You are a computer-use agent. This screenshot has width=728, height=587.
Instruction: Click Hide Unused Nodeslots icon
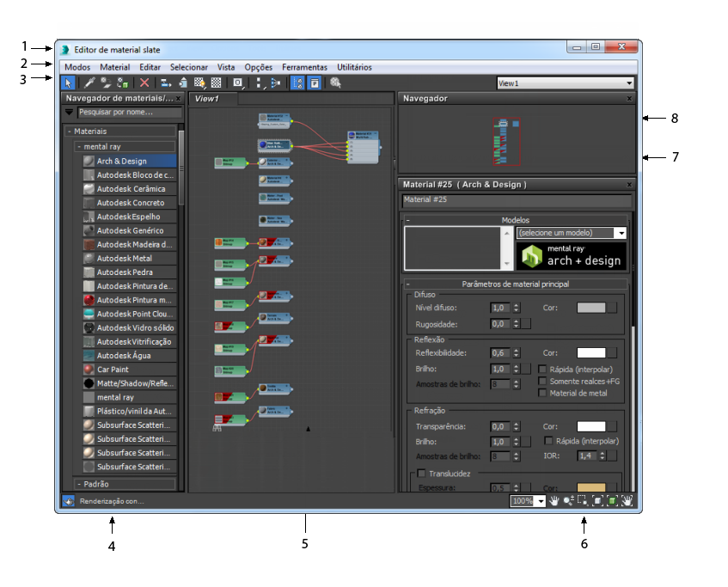tap(183, 83)
